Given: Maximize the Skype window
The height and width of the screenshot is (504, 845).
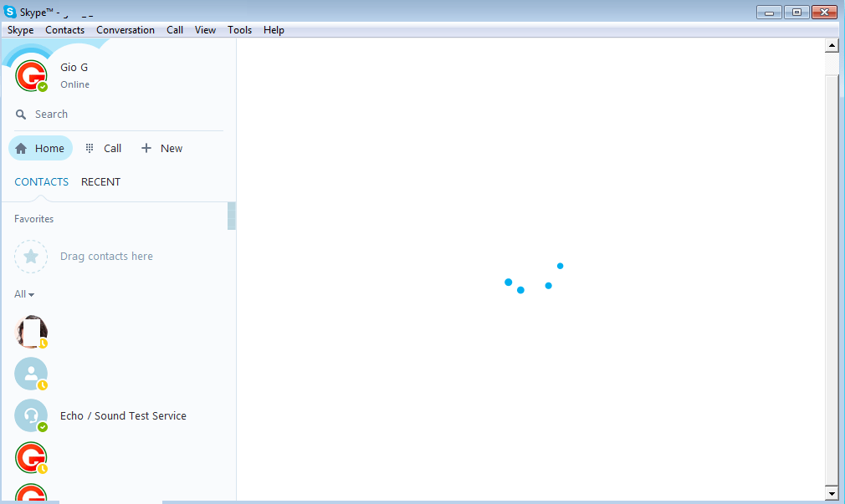Looking at the screenshot, I should click(x=796, y=12).
